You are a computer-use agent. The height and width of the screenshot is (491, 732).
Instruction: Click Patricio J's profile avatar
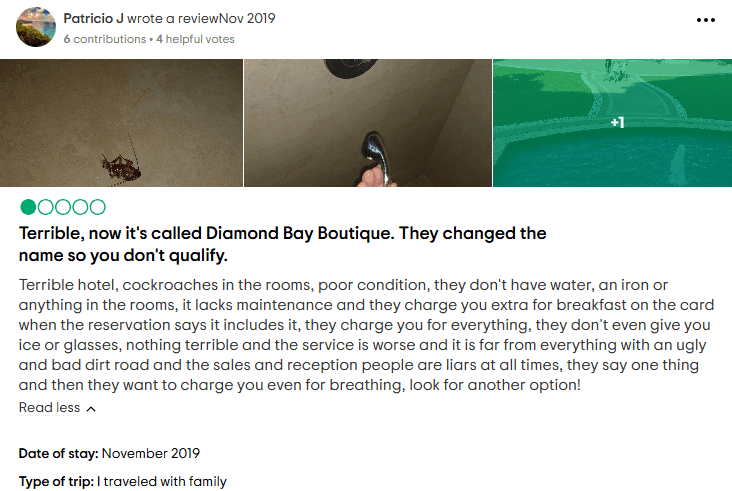click(x=36, y=27)
